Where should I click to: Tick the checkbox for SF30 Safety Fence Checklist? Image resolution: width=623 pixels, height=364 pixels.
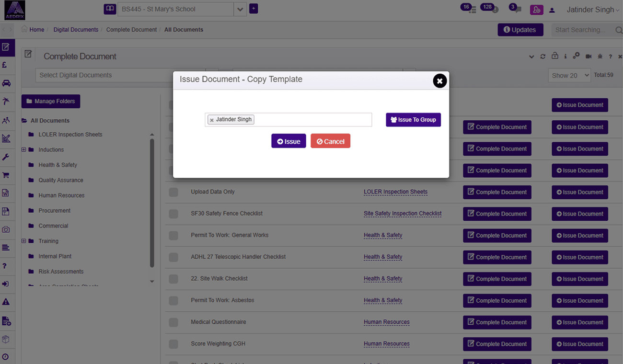tap(173, 214)
